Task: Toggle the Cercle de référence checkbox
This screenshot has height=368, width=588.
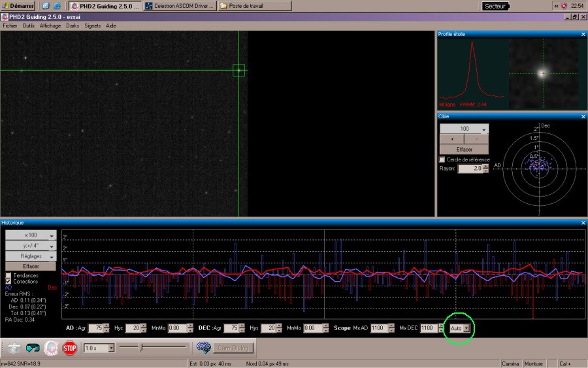Action: [442, 159]
